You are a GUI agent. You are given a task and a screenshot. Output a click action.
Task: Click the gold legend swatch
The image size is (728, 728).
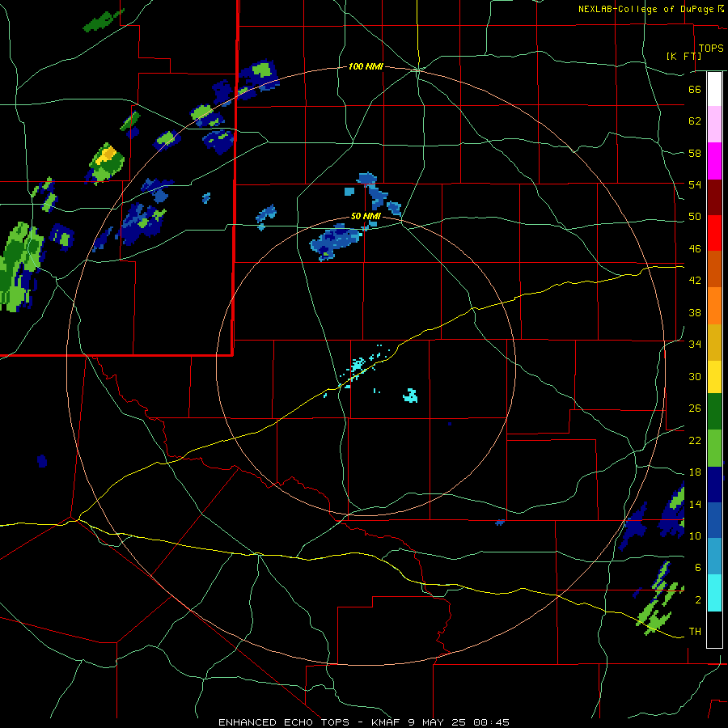click(x=714, y=343)
